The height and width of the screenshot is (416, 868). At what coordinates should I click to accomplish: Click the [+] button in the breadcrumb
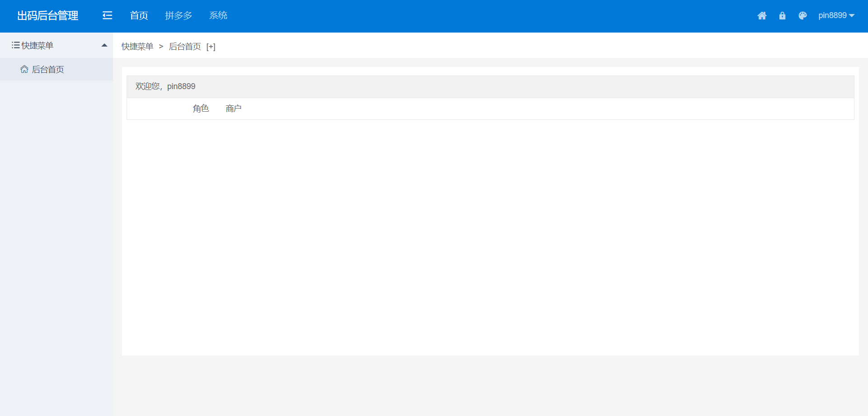coord(211,47)
